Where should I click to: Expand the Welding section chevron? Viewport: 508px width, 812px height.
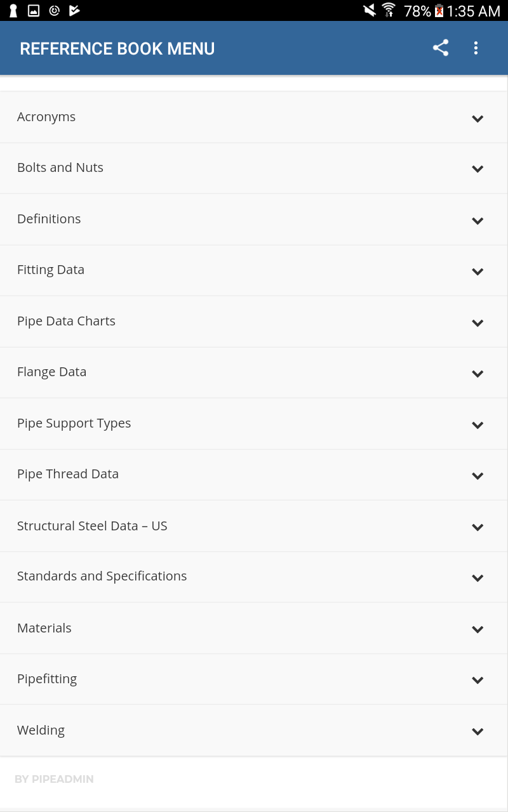[x=478, y=731]
